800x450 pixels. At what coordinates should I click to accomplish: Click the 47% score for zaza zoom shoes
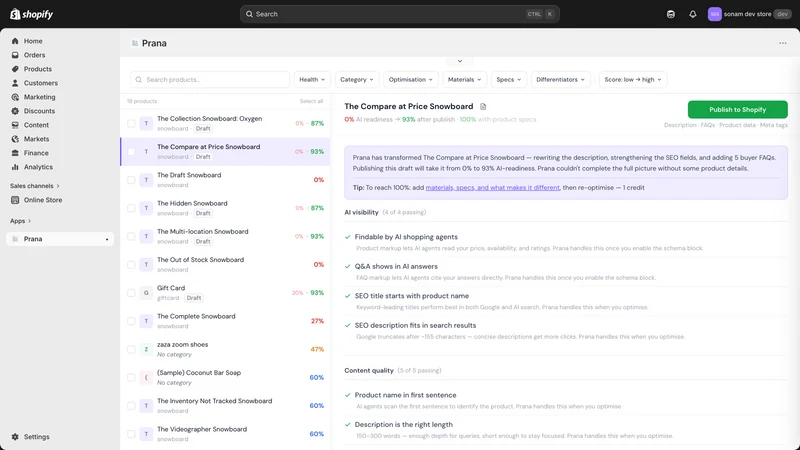(x=317, y=349)
